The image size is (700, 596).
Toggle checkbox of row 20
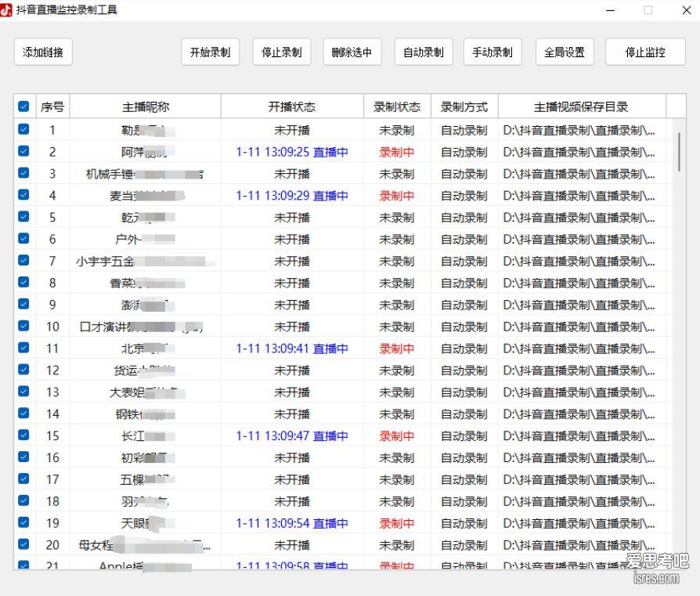coord(23,544)
